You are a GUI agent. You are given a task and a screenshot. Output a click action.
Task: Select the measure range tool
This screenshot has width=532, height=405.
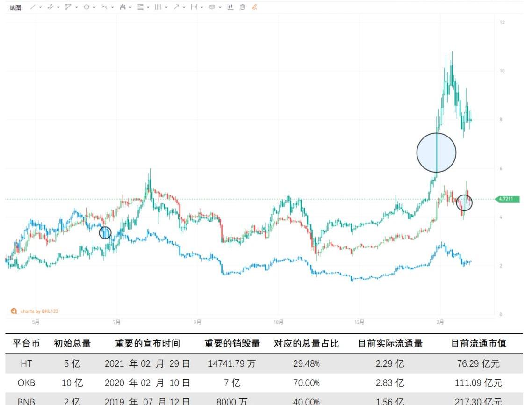pos(194,7)
